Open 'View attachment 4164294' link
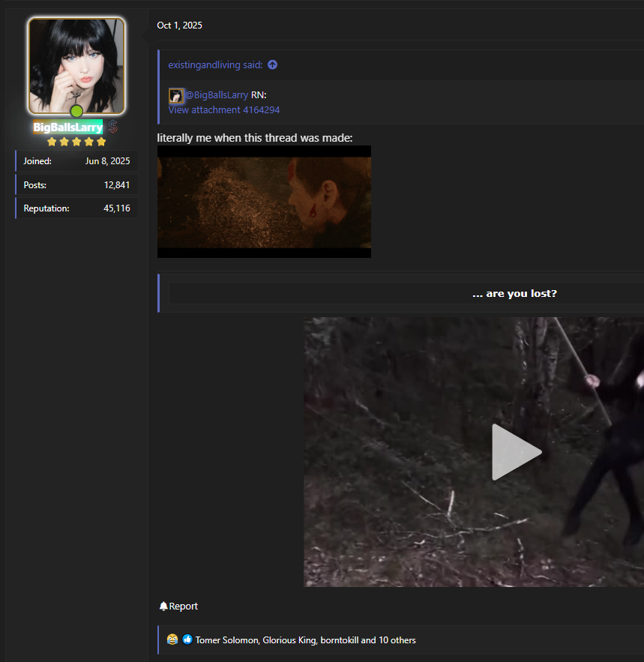Screen dimensions: 644x662 click(x=224, y=109)
